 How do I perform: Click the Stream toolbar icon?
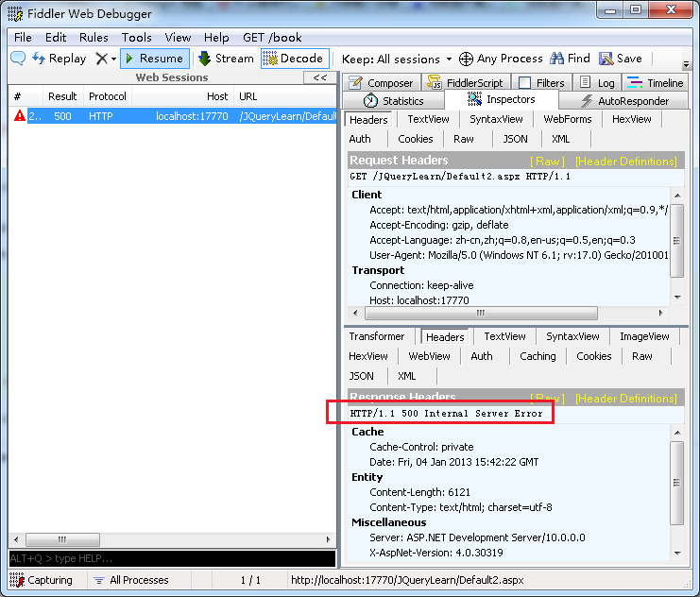coord(204,59)
